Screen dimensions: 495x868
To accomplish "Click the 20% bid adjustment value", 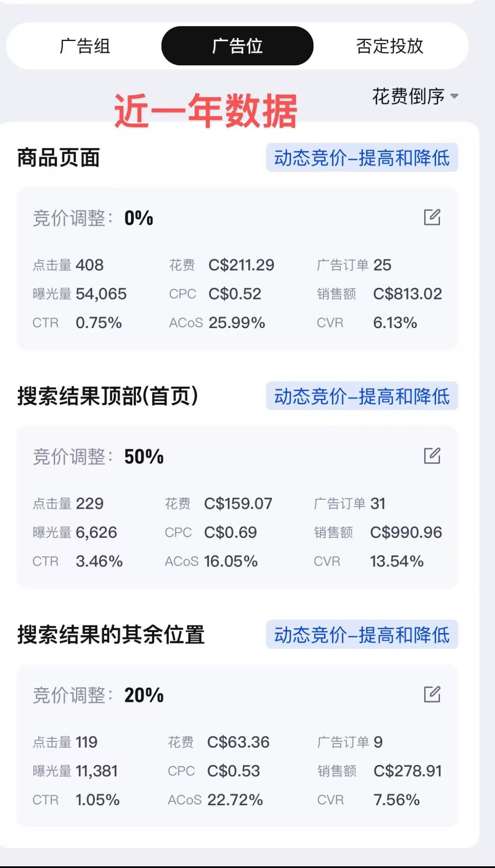I will click(x=144, y=695).
